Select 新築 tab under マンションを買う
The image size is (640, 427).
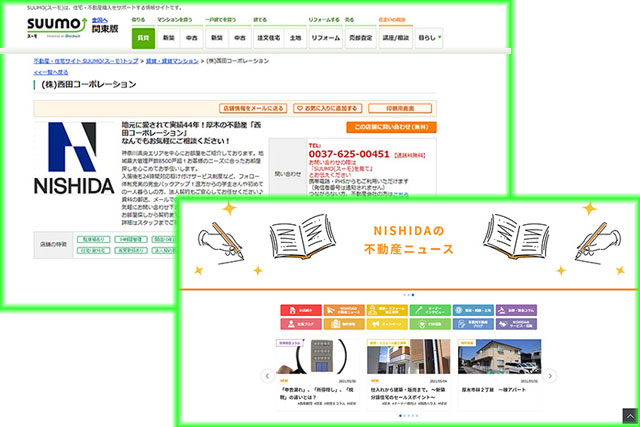(x=169, y=38)
